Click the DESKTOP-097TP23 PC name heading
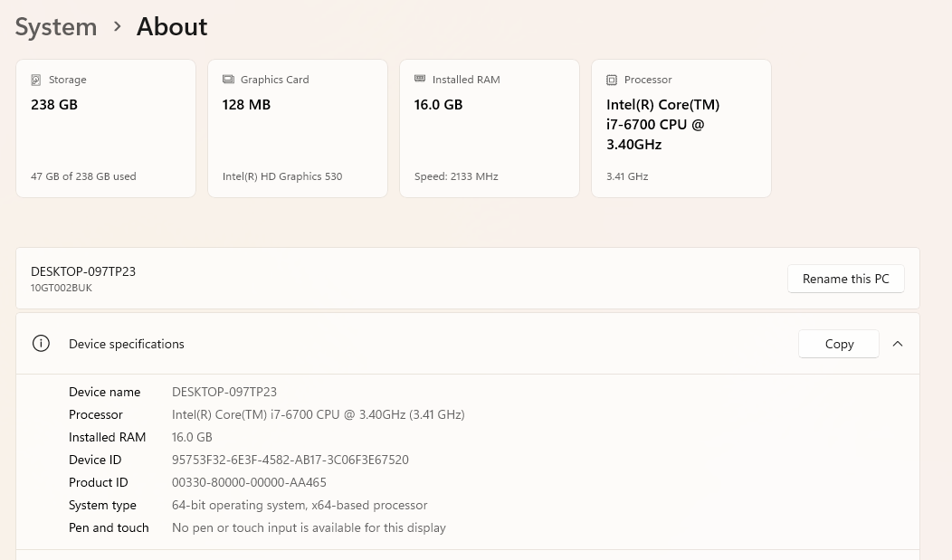952x560 pixels. (x=83, y=271)
